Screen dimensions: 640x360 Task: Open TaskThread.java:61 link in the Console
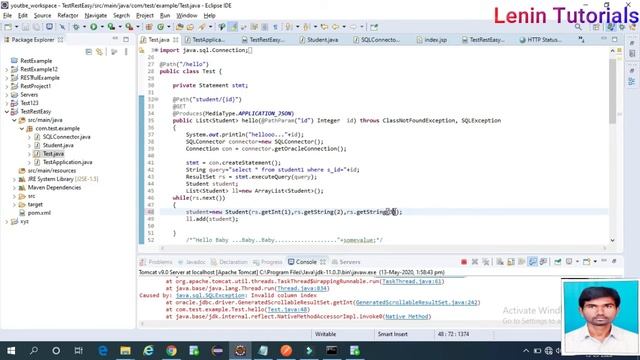[411, 282]
